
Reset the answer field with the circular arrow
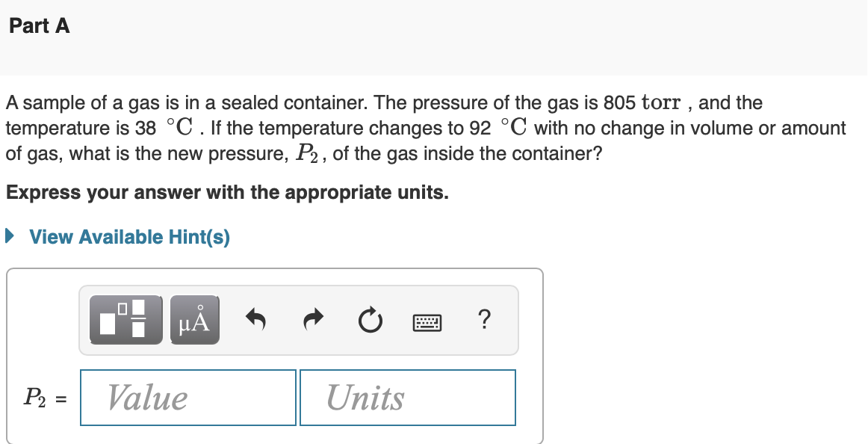[371, 320]
